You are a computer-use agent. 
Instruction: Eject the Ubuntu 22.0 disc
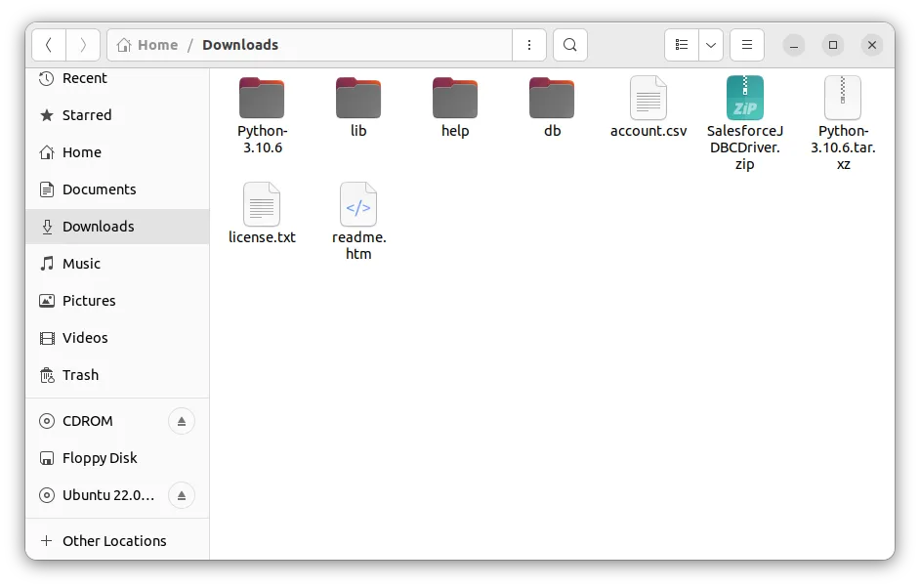(x=181, y=495)
